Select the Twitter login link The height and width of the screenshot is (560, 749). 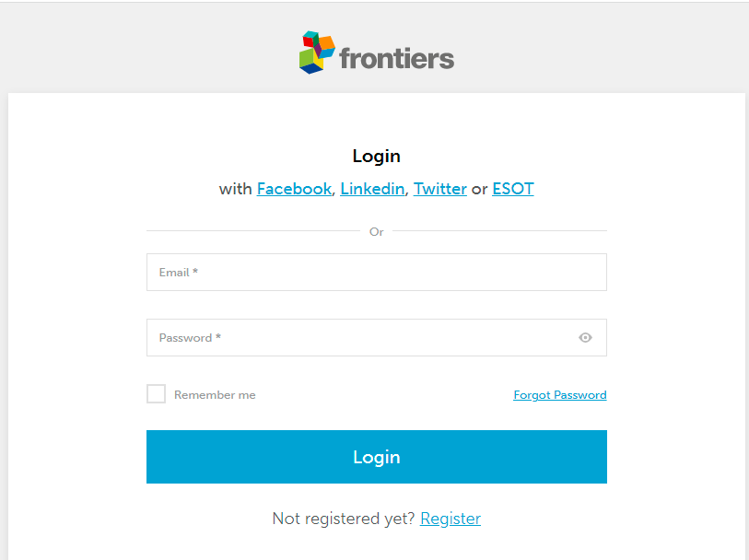coord(439,189)
